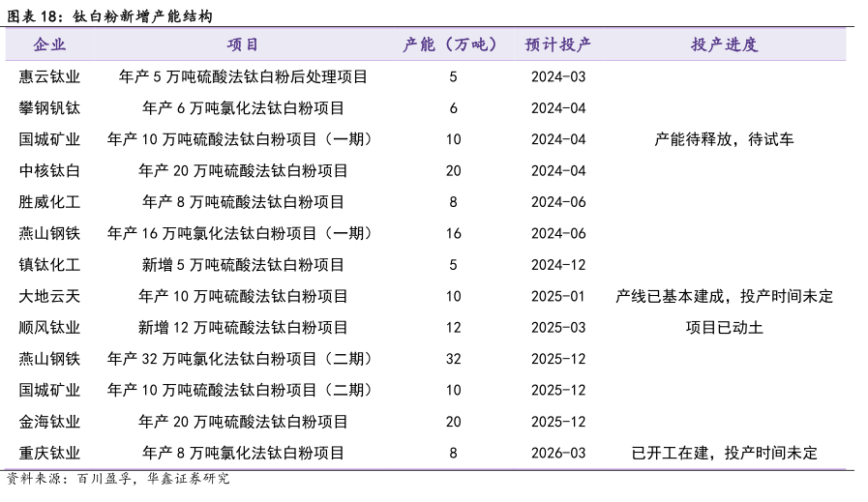
Task: Select date 2024-03 for 惠云钛业
Action: pos(558,76)
